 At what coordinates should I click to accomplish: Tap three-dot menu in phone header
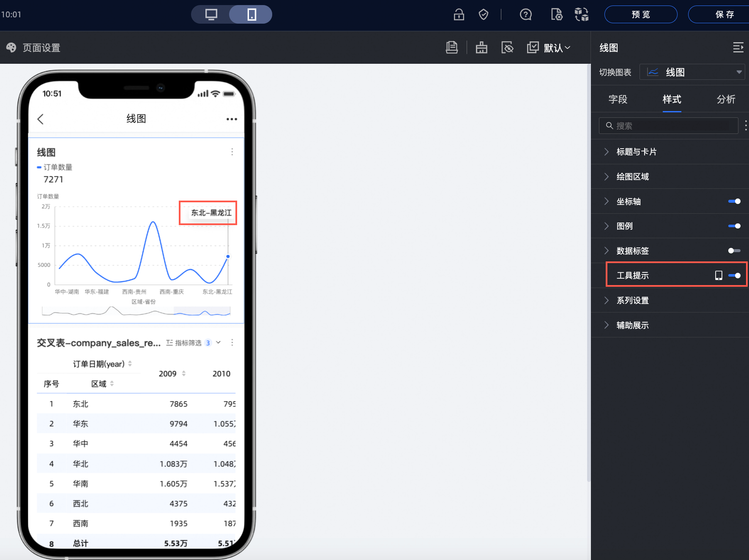click(232, 119)
